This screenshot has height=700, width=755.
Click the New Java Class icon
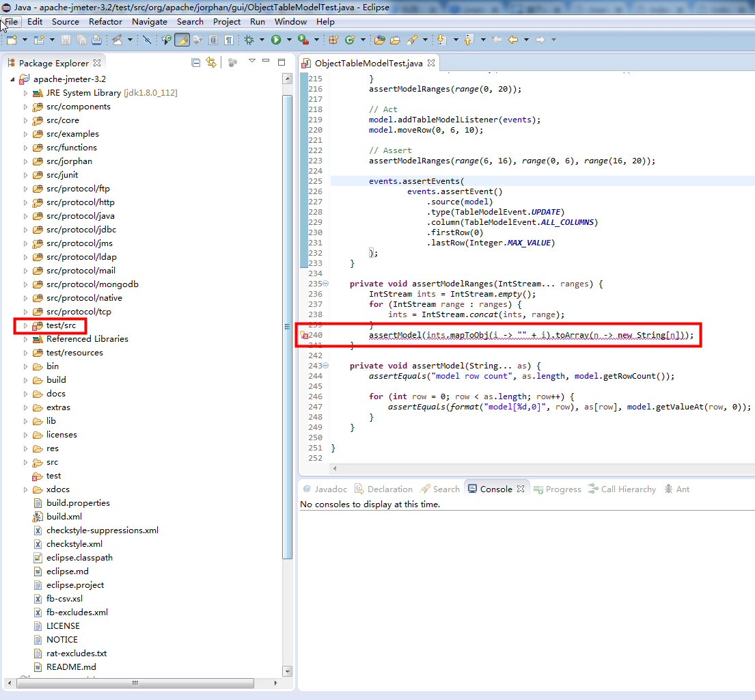pos(350,40)
